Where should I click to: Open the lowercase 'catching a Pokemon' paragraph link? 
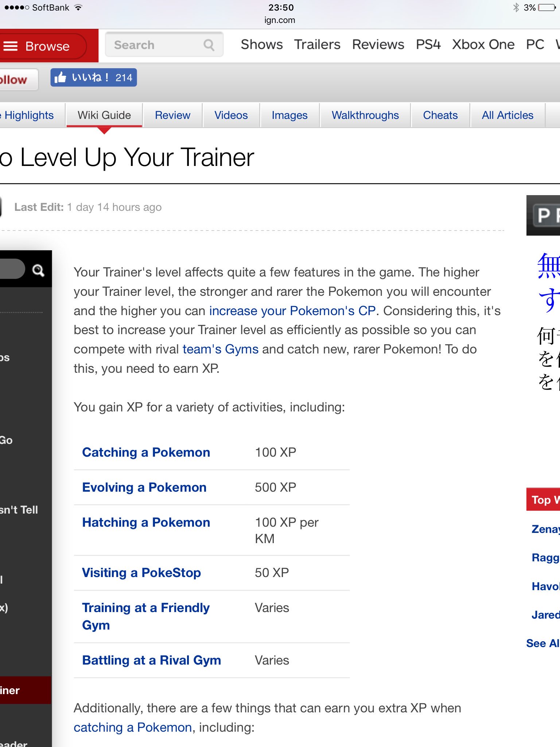[133, 727]
